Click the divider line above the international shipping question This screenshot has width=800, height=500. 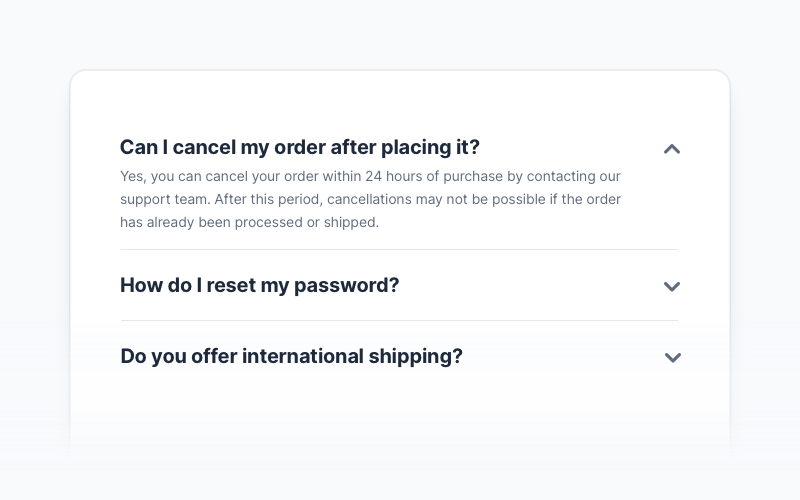pos(398,321)
